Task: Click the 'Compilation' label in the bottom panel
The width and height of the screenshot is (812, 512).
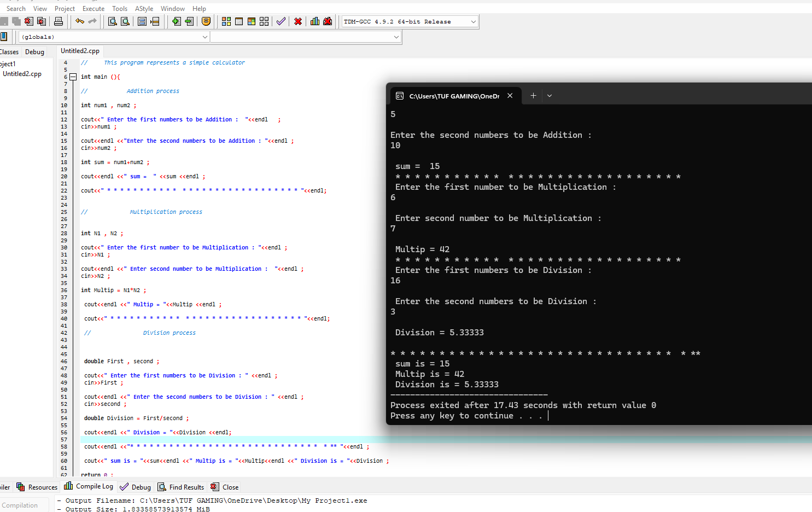Action: (x=20, y=505)
